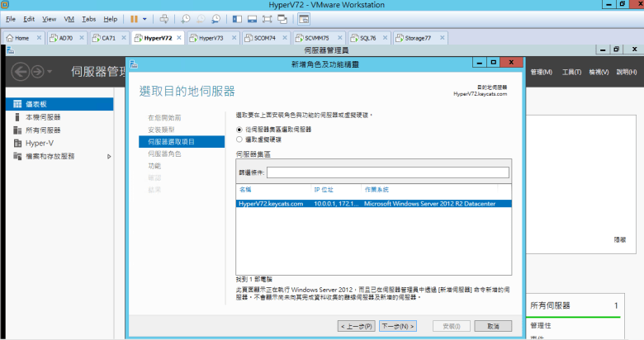Click the VMware pause (suspend) toolbar icon
644x340 pixels.
(x=134, y=18)
